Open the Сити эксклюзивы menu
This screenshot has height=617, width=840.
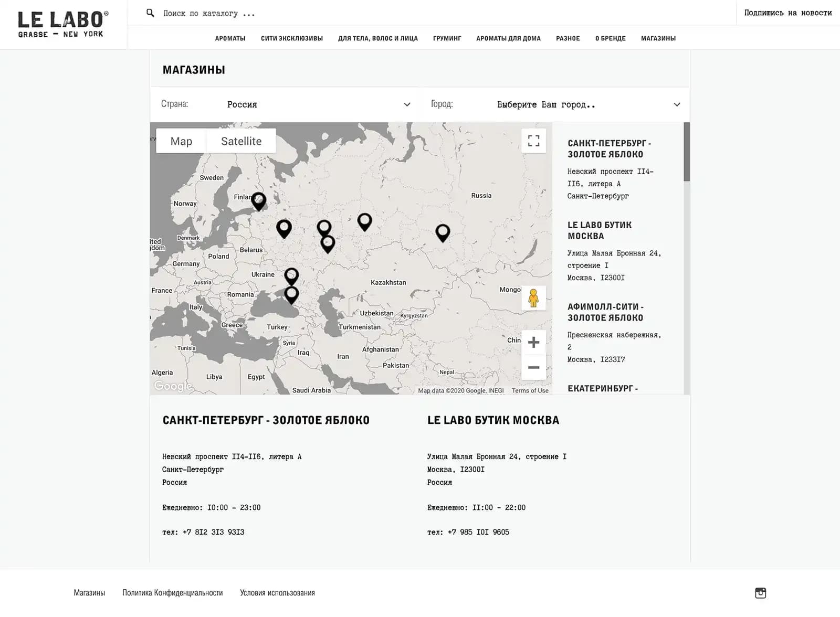coord(292,38)
